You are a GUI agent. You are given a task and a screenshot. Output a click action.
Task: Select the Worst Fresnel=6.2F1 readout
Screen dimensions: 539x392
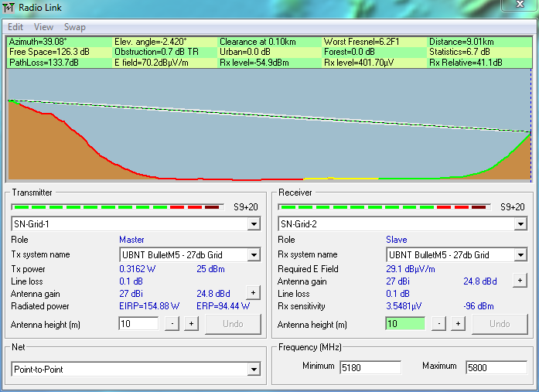[362, 42]
